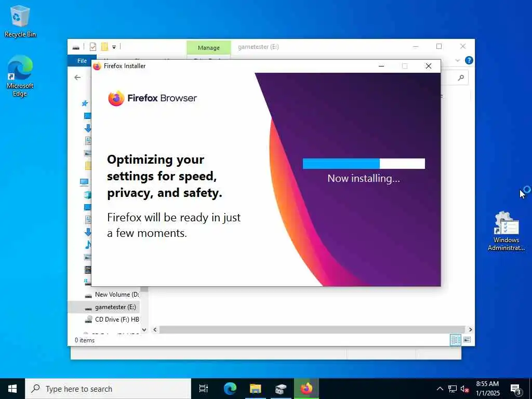Go back with Explorer's back arrow
Image resolution: width=532 pixels, height=399 pixels.
coord(78,77)
